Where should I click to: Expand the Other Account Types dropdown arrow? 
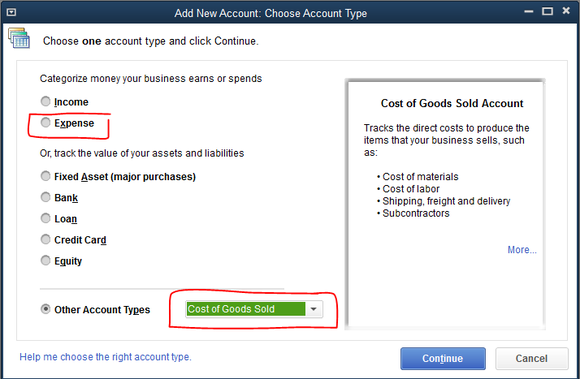point(314,309)
